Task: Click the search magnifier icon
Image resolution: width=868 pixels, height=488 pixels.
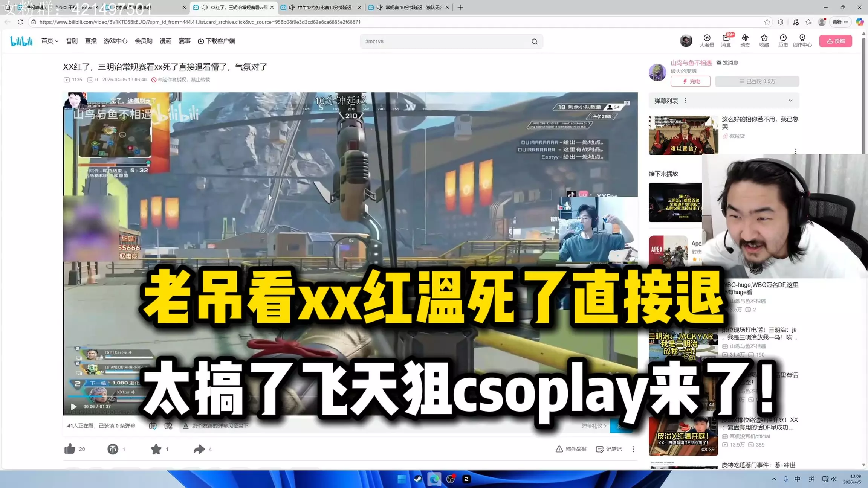Action: 534,41
